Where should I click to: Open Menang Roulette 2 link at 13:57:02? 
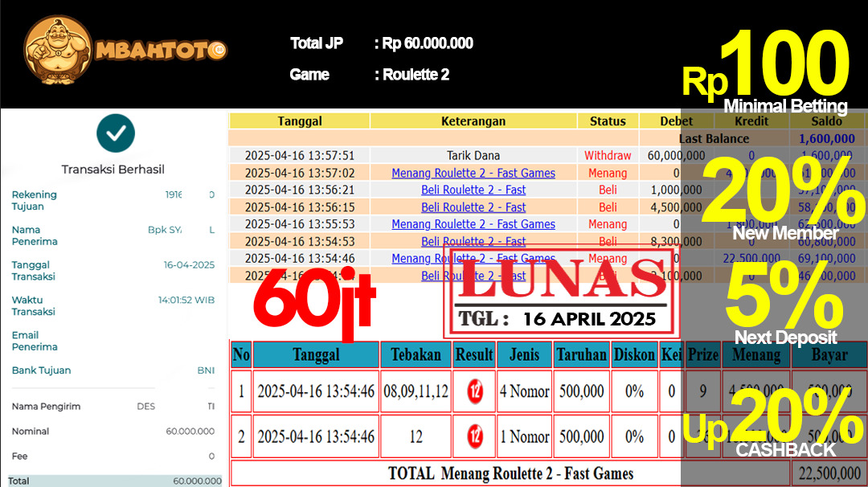point(473,173)
